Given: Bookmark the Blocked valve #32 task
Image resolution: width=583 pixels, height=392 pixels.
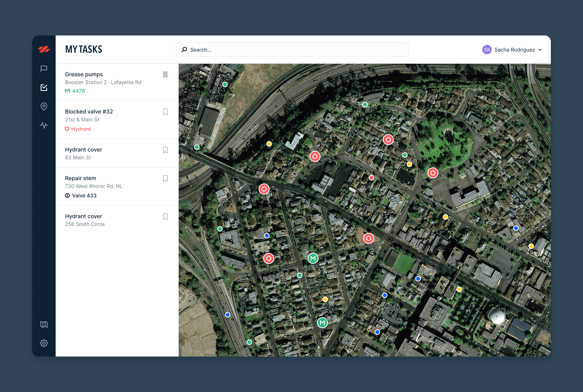Looking at the screenshot, I should (165, 112).
